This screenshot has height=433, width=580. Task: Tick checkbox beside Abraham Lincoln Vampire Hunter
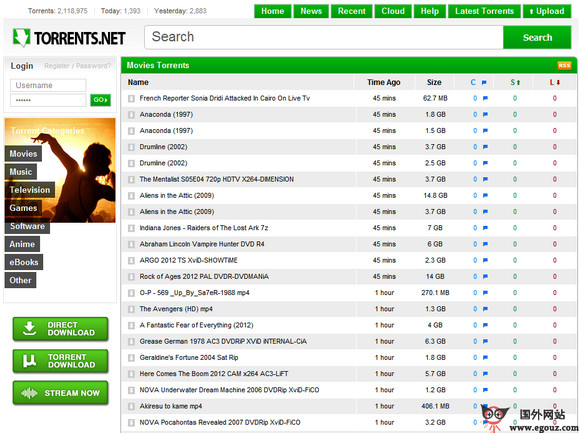[x=131, y=244]
